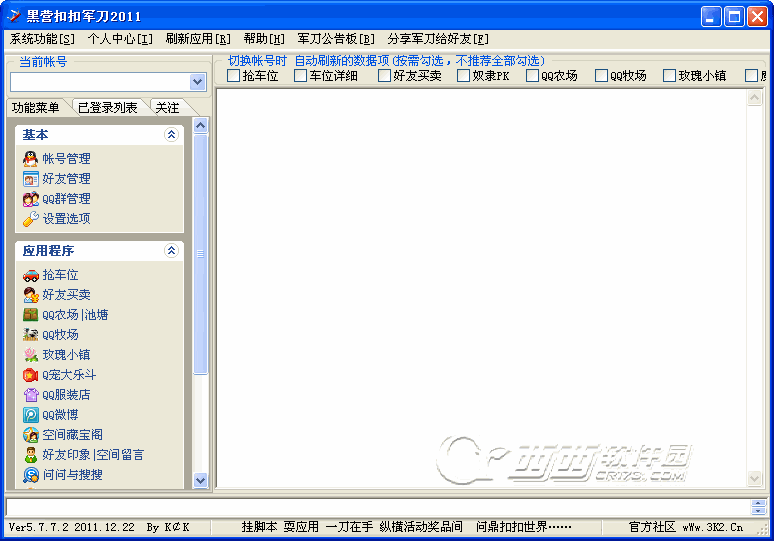Screen dimensions: 774x541
Task: Enable the QQ农场 checkbox
Action: click(x=532, y=76)
